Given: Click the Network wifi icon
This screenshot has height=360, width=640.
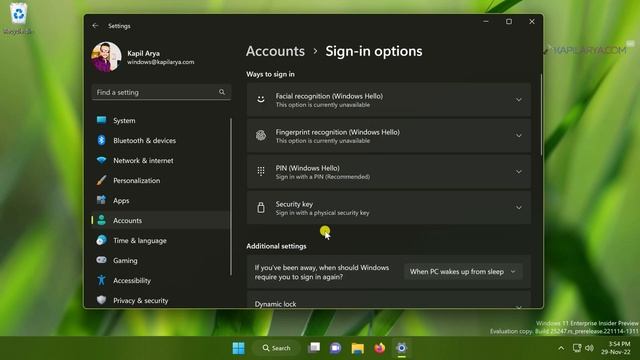Looking at the screenshot, I should pyautogui.click(x=102, y=160).
